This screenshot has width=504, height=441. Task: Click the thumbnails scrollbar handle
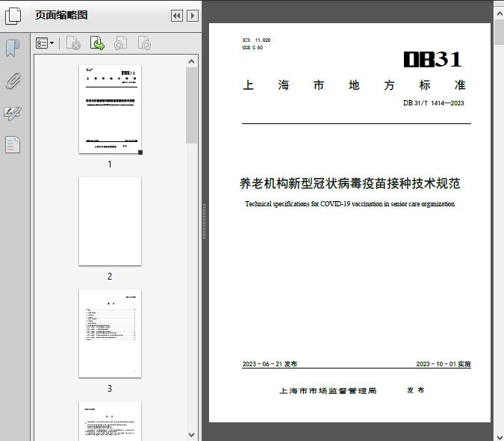[192, 105]
